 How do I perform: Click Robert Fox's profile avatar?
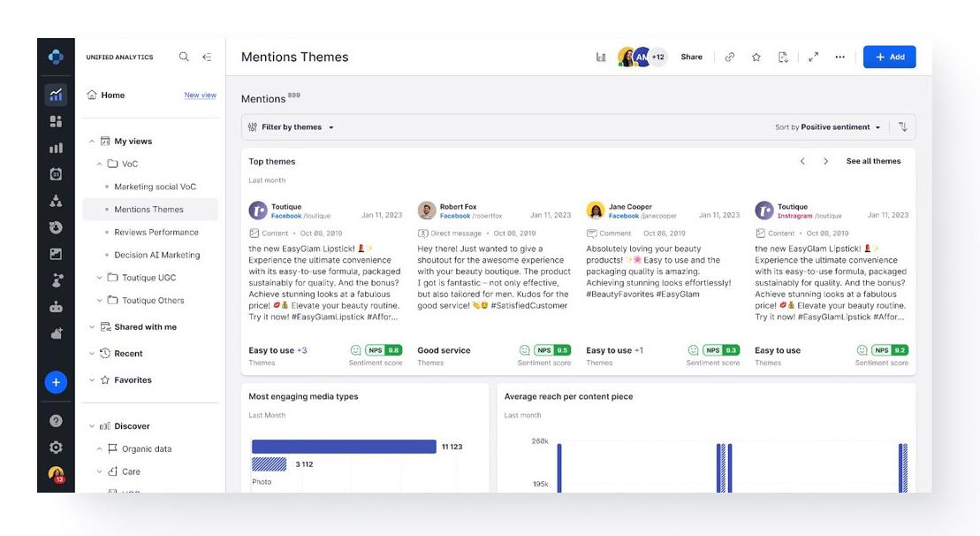pyautogui.click(x=426, y=211)
